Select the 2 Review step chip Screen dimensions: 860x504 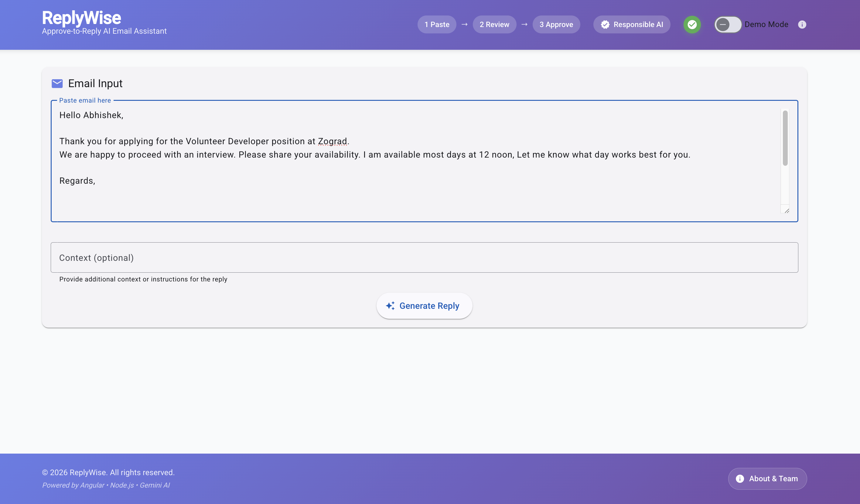point(494,25)
